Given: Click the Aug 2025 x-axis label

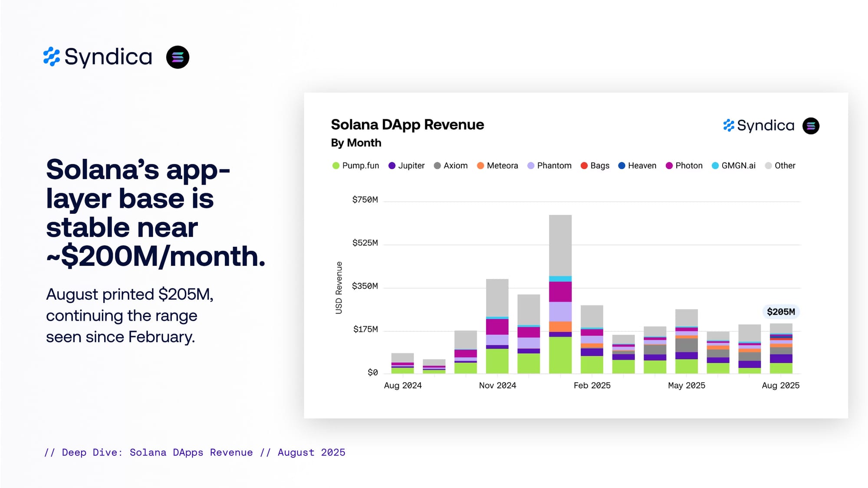Looking at the screenshot, I should [781, 386].
